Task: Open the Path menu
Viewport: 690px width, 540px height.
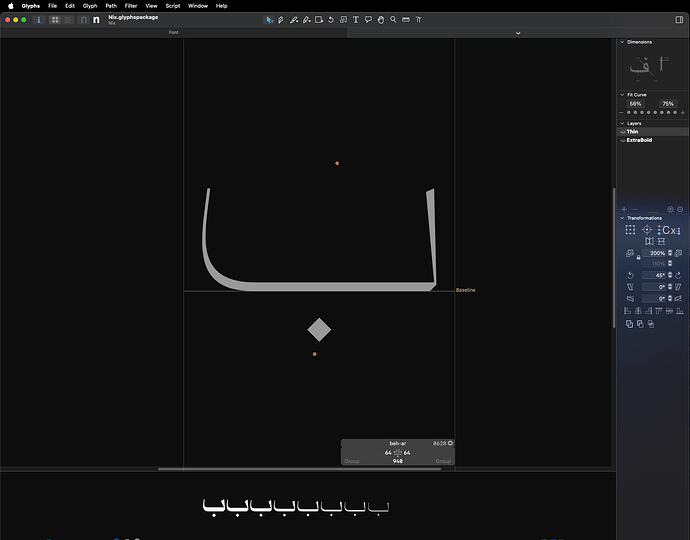Action: tap(111, 6)
